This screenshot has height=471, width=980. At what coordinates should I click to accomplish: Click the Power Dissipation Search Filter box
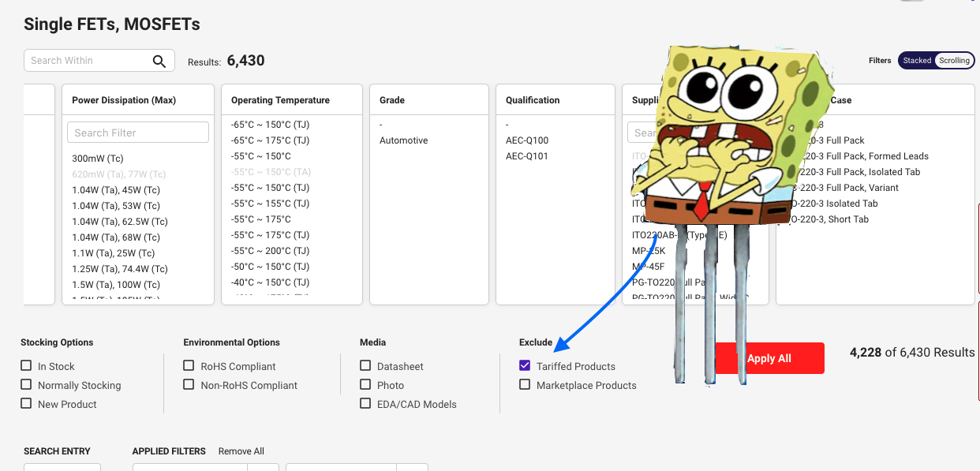pos(138,133)
